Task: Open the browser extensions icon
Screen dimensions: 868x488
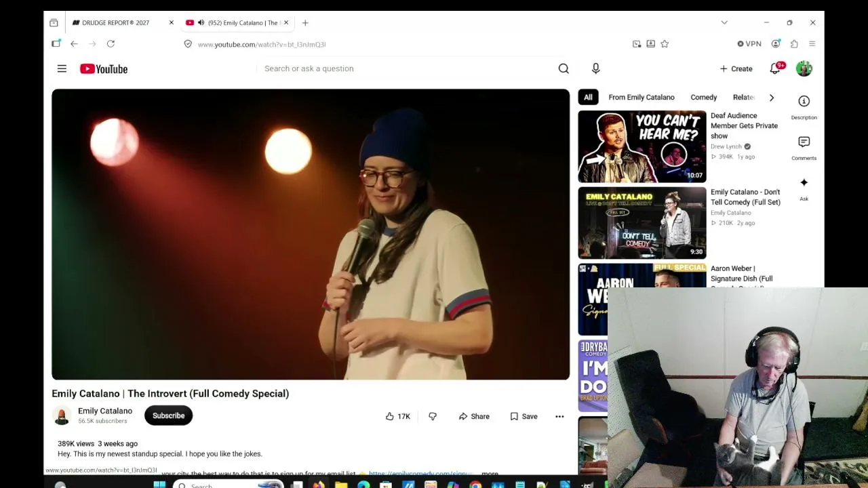Action: click(794, 44)
